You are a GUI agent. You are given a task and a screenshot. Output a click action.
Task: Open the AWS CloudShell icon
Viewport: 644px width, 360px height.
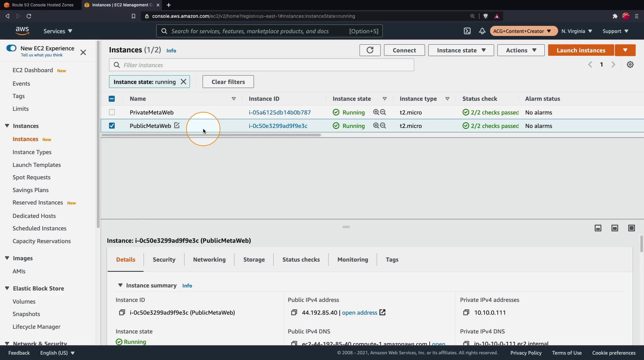coord(467,31)
